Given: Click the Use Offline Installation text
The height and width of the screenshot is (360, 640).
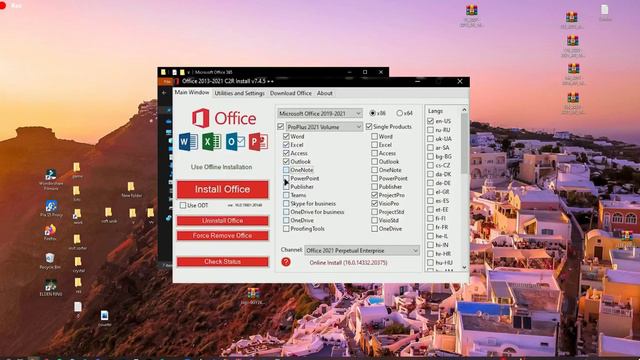Looking at the screenshot, I should click(221, 167).
